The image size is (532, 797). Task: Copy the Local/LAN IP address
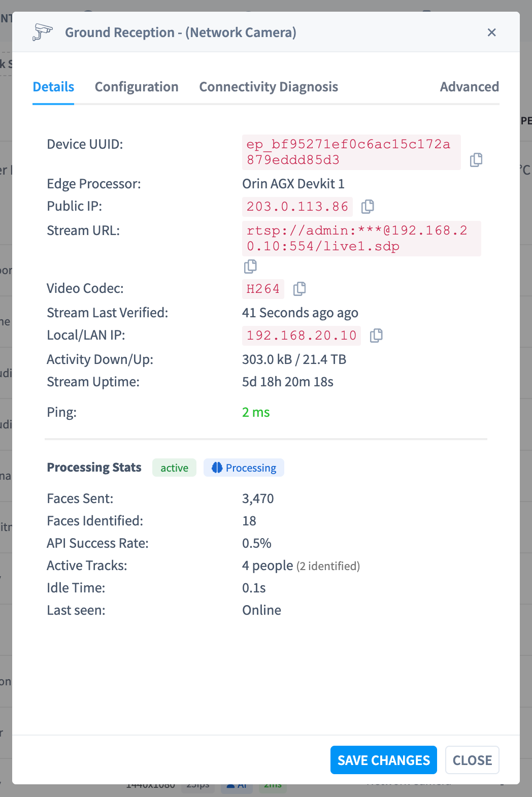coord(376,336)
